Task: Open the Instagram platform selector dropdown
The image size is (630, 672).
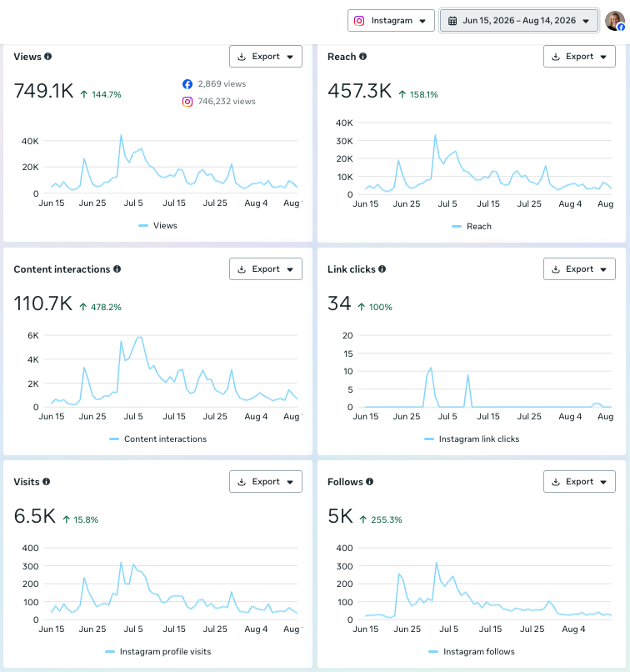Action: click(x=391, y=21)
